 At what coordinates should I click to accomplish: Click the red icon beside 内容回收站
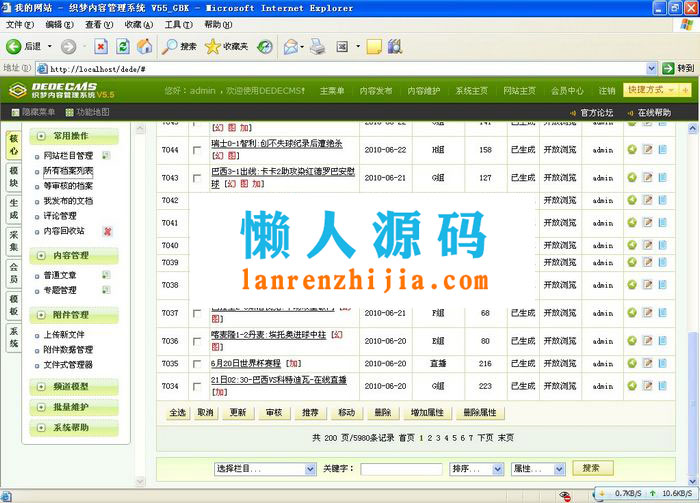(x=108, y=231)
